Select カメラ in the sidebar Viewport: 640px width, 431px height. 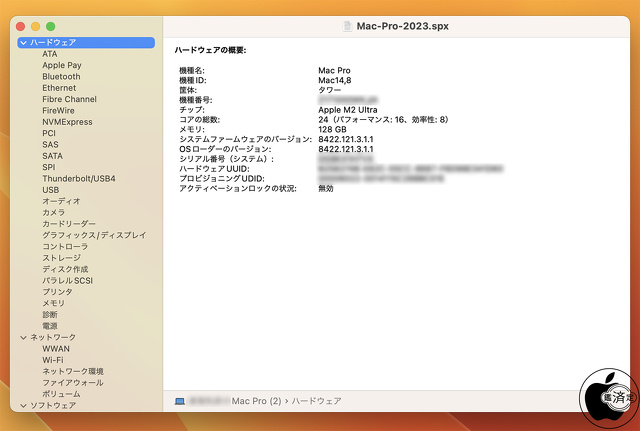[x=53, y=213]
